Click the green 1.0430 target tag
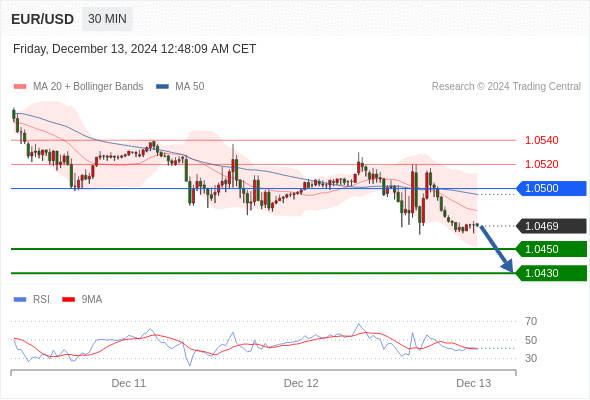Screen dimensions: 590x400 (551, 273)
